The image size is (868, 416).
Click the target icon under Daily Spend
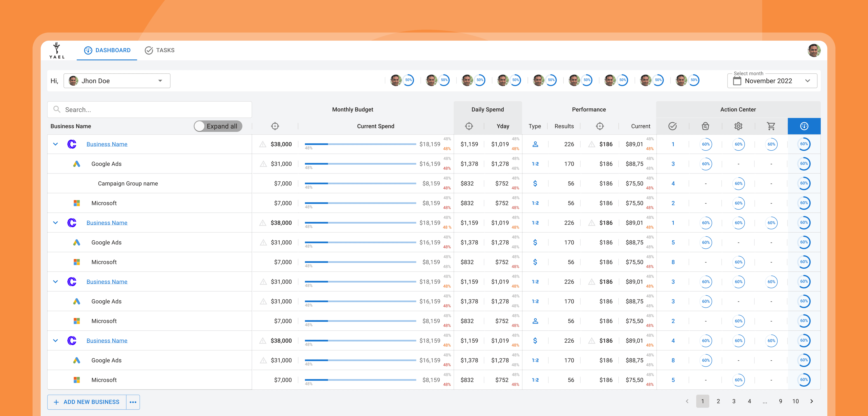point(469,126)
